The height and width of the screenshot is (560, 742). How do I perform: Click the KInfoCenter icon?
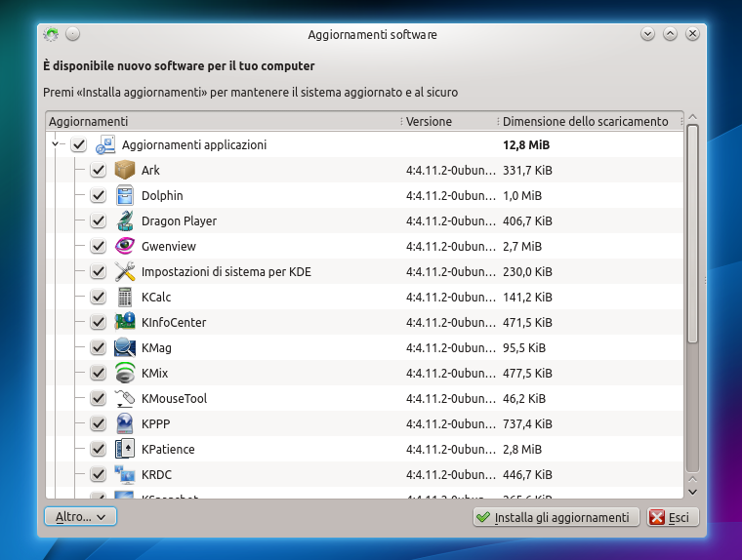(x=125, y=322)
